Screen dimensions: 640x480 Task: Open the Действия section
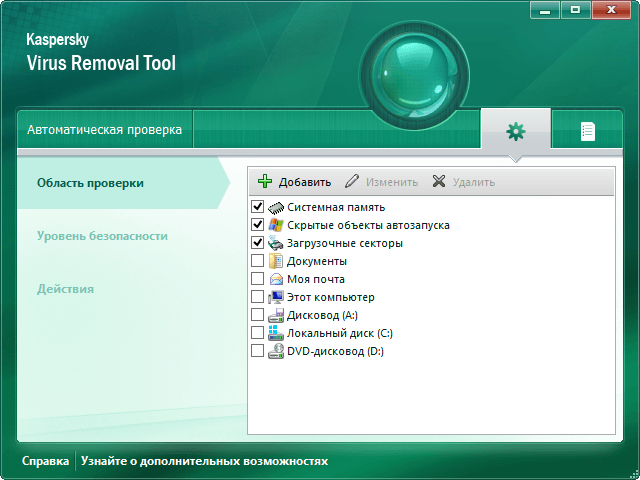(65, 289)
